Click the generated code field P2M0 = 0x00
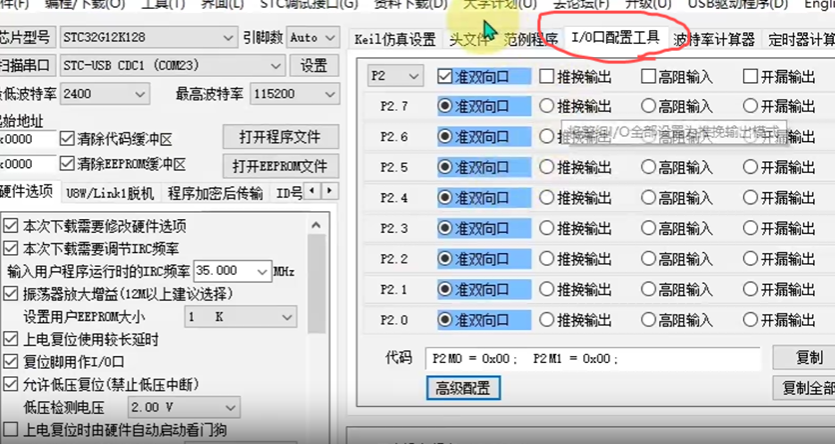 (593, 359)
